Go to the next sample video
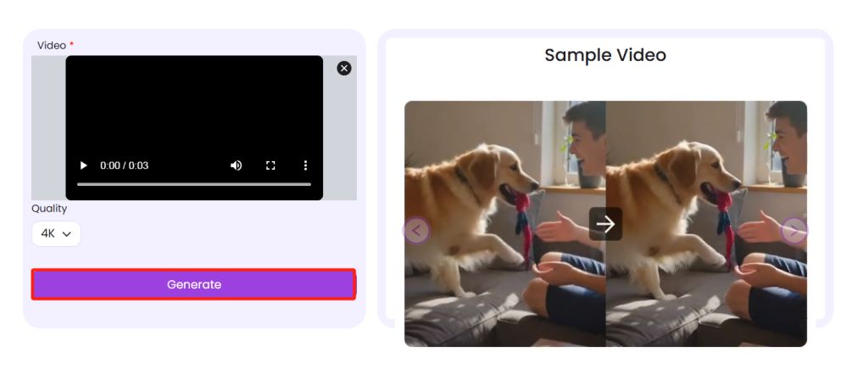868x370 pixels. [794, 231]
